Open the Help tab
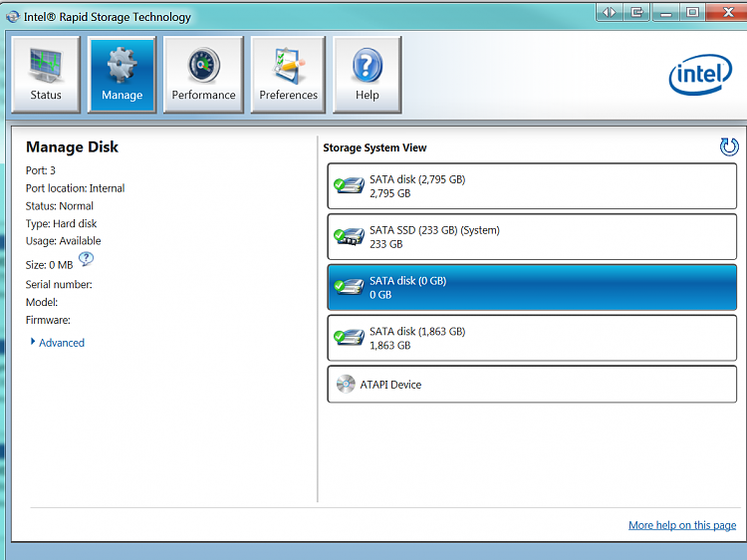747x560 pixels. (x=367, y=75)
